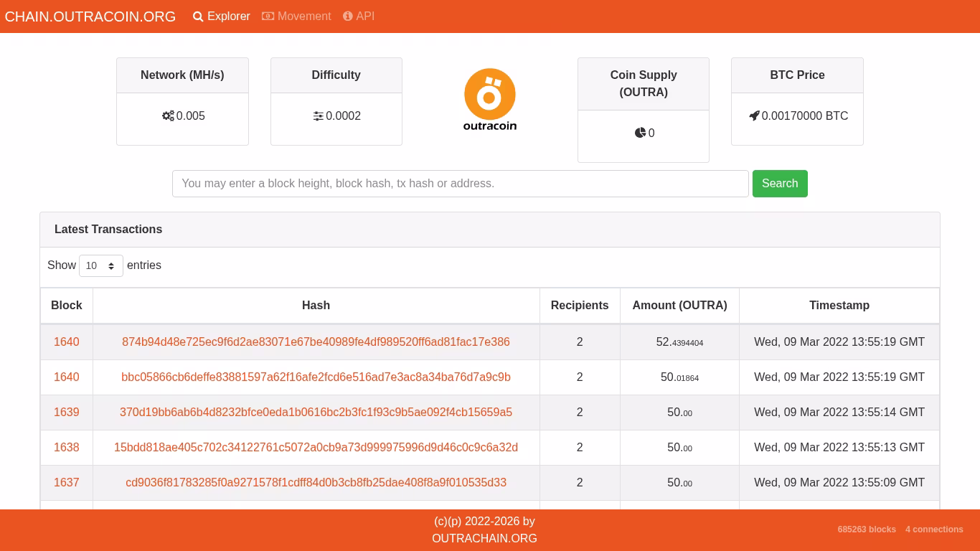The width and height of the screenshot is (980, 551).
Task: Click the Explorer magnifier icon in navbar
Action: pos(198,17)
